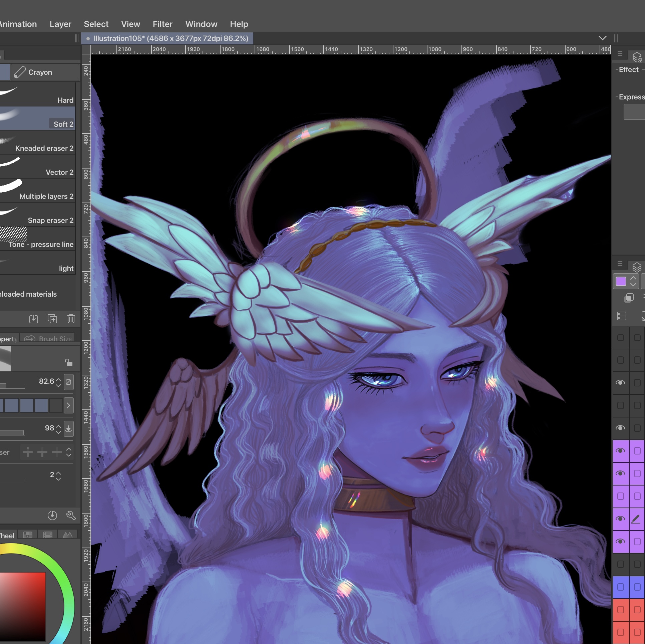Screen dimensions: 645x644
Task: Open sub tool detail wrench icon
Action: pyautogui.click(x=71, y=516)
